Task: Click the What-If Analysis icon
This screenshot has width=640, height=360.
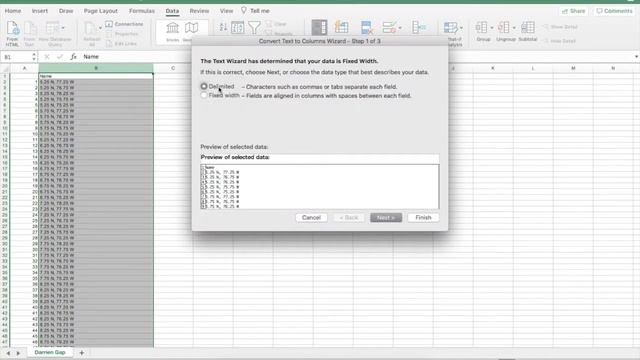Action: 451,27
